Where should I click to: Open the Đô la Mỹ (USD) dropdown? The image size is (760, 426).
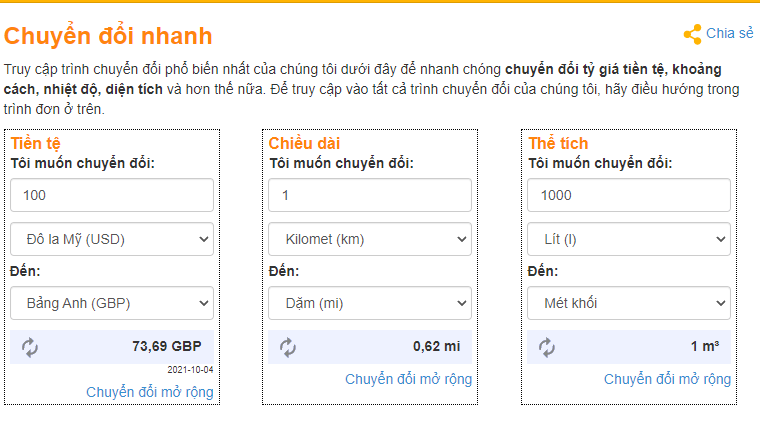pyautogui.click(x=112, y=239)
